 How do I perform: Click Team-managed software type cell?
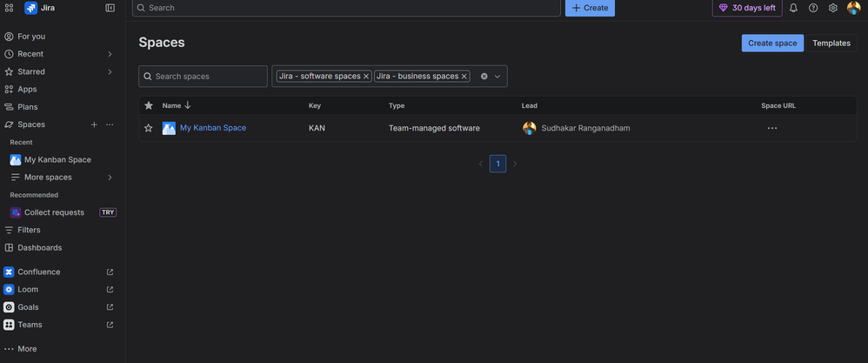[x=434, y=128]
